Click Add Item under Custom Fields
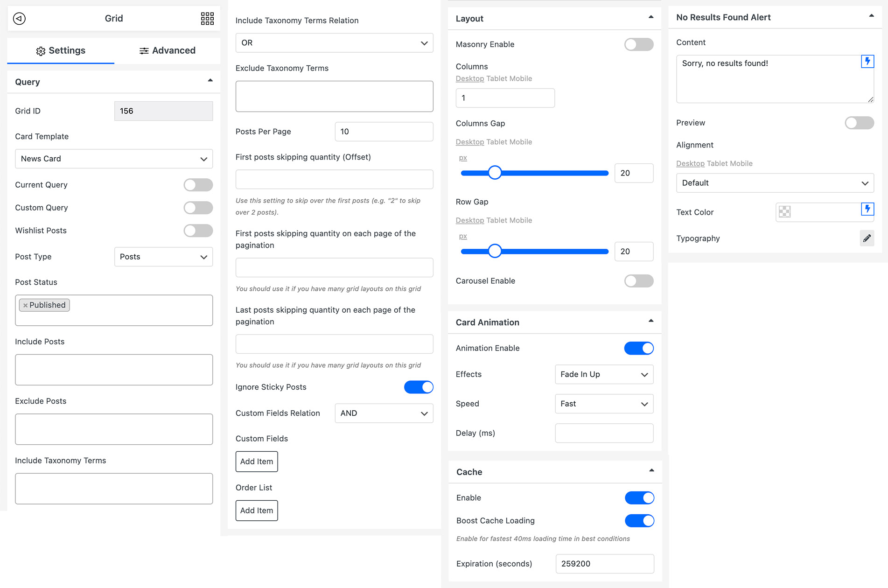The height and width of the screenshot is (588, 888). tap(256, 461)
